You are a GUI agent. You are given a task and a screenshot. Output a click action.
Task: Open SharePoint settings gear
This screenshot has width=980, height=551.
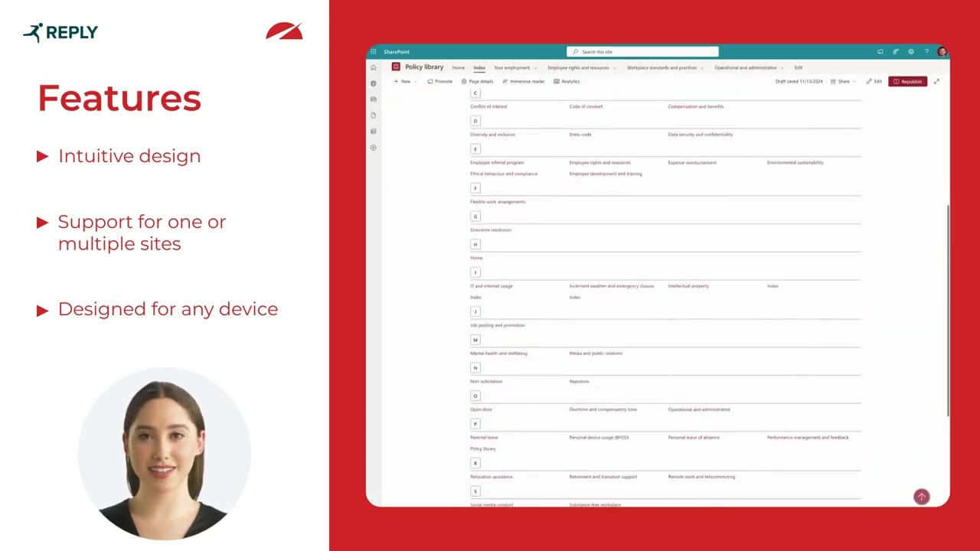tap(911, 52)
